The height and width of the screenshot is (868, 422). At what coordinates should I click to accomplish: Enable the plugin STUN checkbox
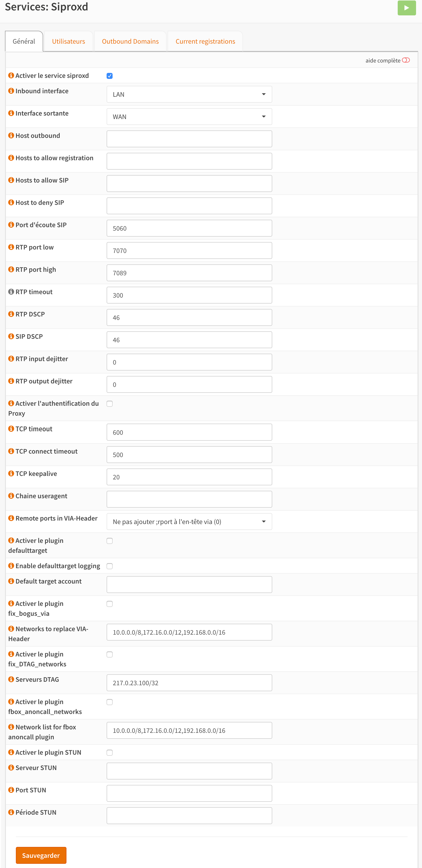coord(109,753)
